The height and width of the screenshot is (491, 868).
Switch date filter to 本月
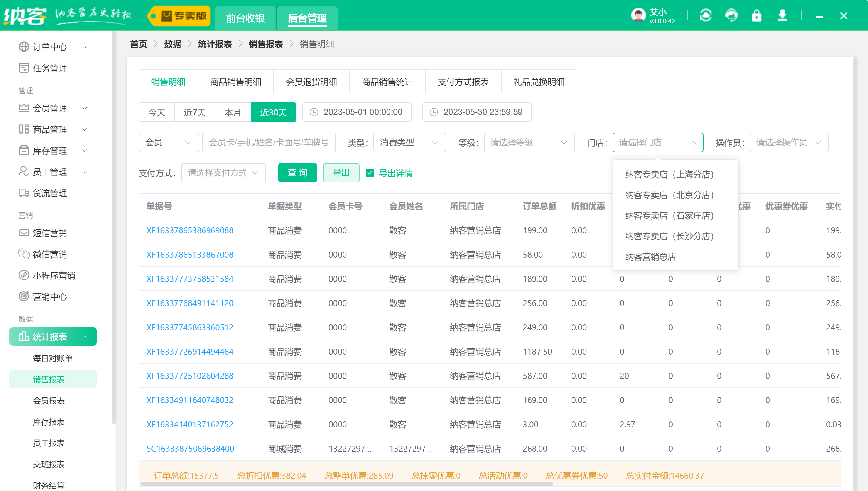pyautogui.click(x=232, y=112)
